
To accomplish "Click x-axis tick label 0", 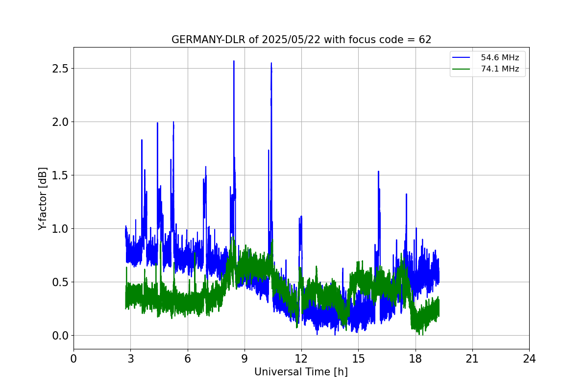I will pos(73,359).
